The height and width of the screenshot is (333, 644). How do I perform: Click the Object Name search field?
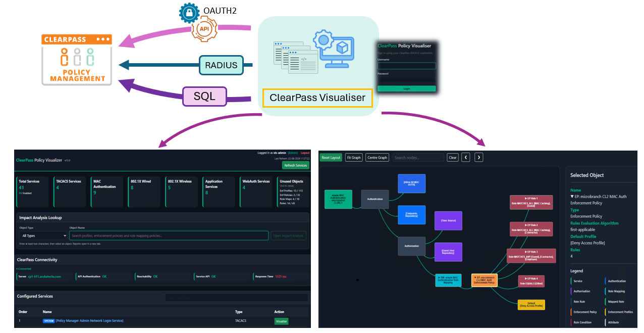pyautogui.click(x=169, y=235)
